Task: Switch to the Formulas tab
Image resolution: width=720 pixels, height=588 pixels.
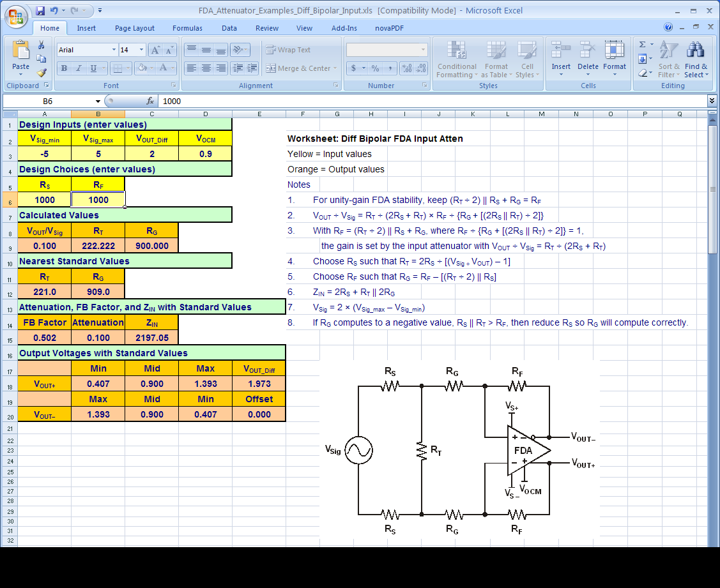Action: pyautogui.click(x=187, y=28)
